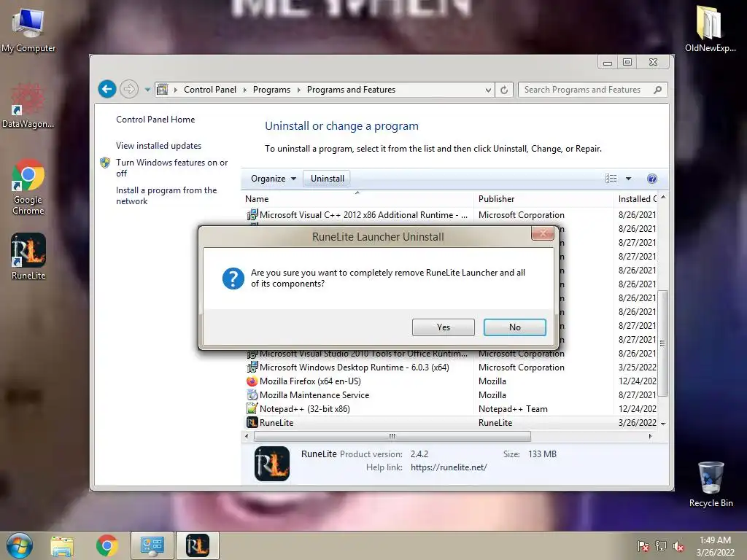Screen dimensions: 747x560
Task: Select Notepad++ (32-bit x86) entry
Action: click(450, 408)
